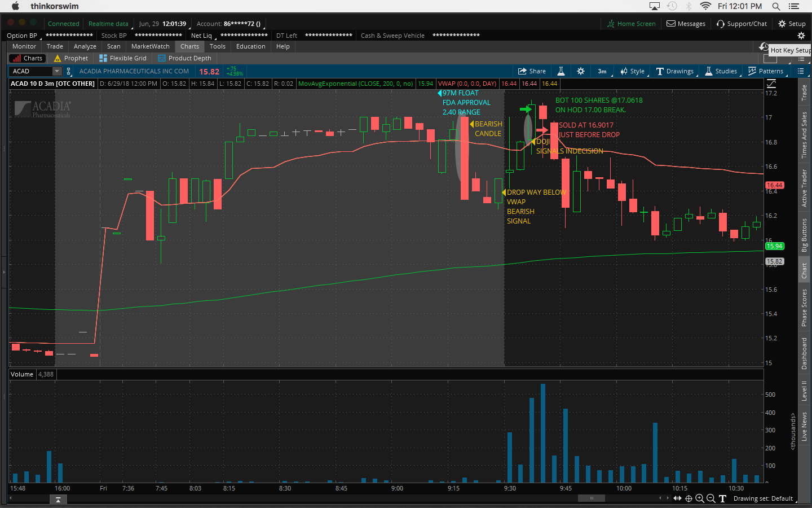Click the symbol link clip icon
The height and width of the screenshot is (508, 812).
click(x=69, y=71)
